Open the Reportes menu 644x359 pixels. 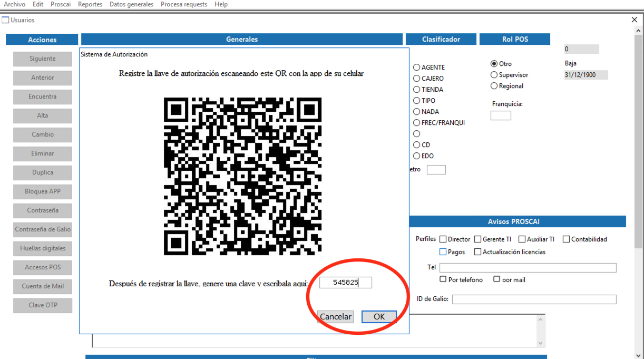pyautogui.click(x=90, y=4)
